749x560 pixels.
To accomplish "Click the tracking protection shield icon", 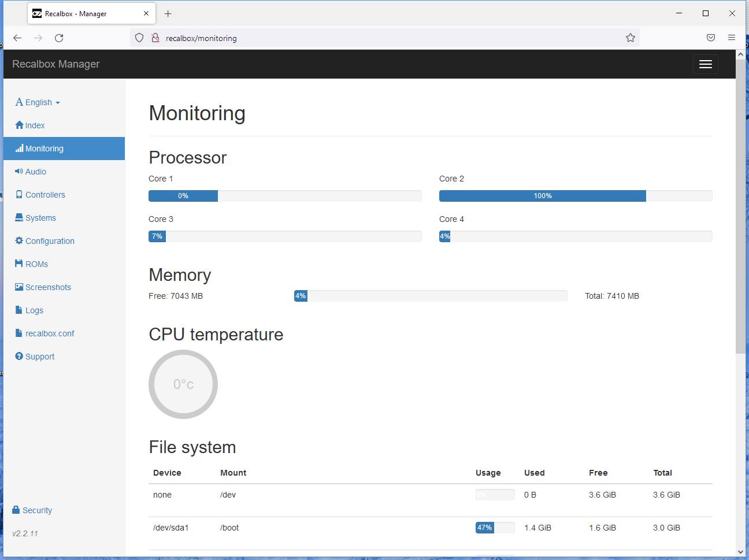I will coord(139,38).
